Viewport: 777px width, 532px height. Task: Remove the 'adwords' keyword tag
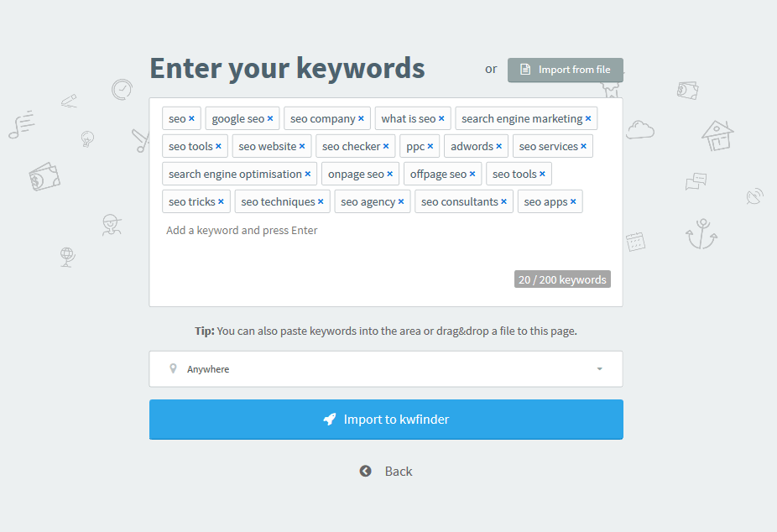pyautogui.click(x=498, y=147)
